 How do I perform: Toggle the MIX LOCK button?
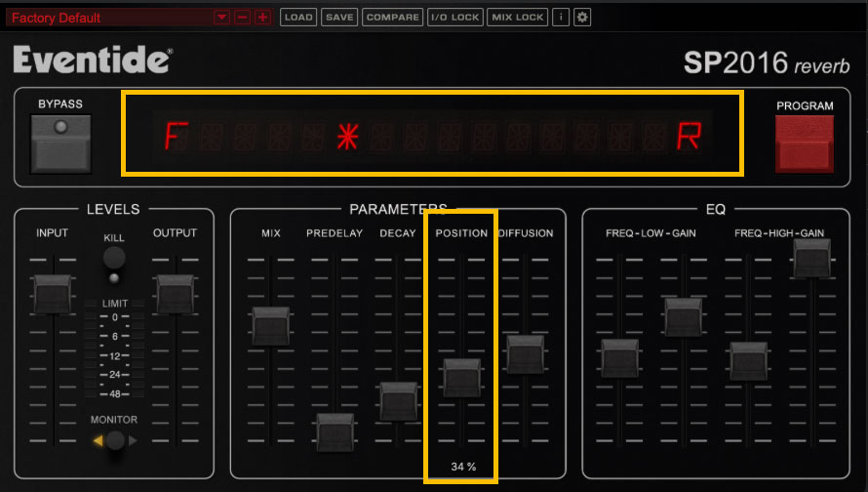coord(518,18)
